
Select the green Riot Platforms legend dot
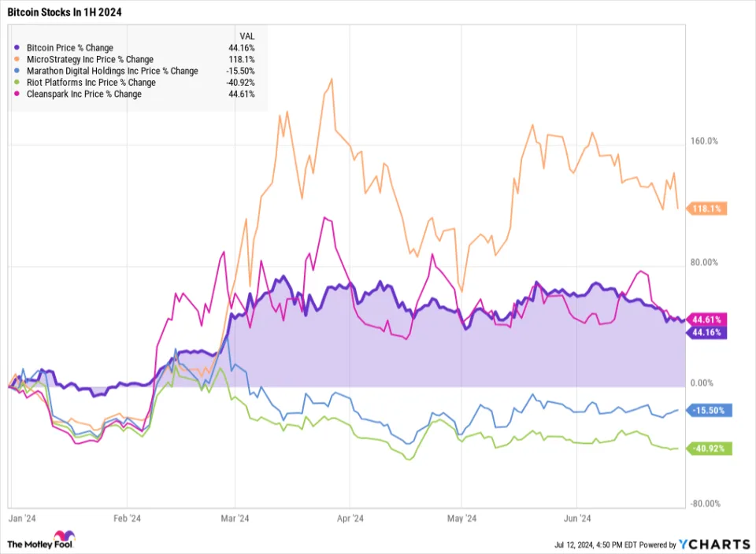point(17,82)
